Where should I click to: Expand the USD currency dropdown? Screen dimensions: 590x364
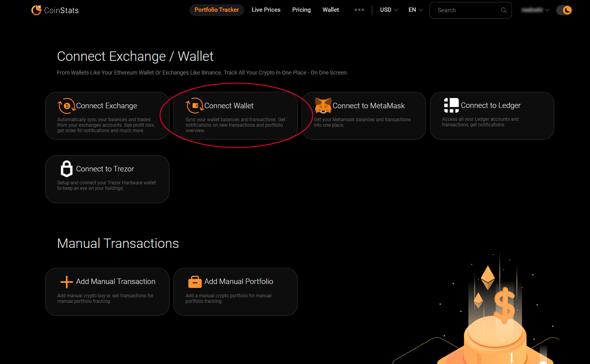click(x=389, y=10)
